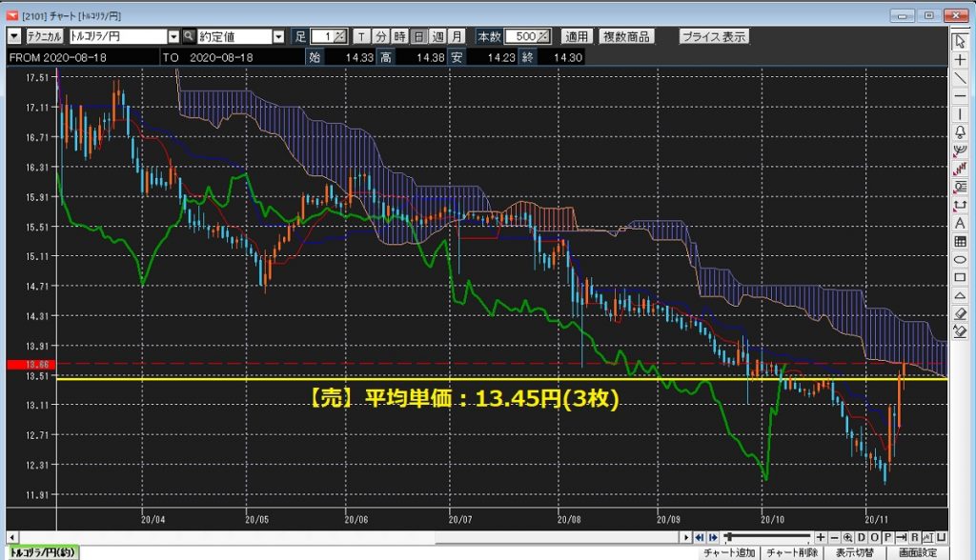This screenshot has height=560, width=976.
Task: Pick the diagonal trend line tool
Action: click(x=961, y=78)
